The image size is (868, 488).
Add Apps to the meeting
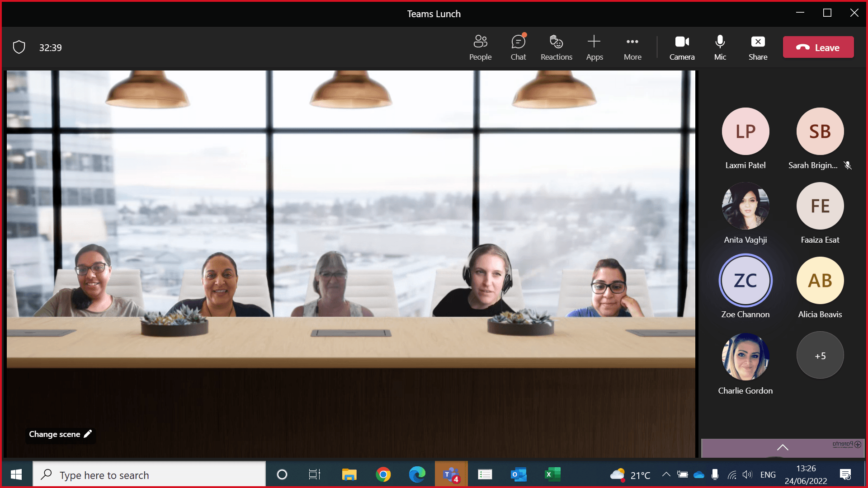point(594,47)
